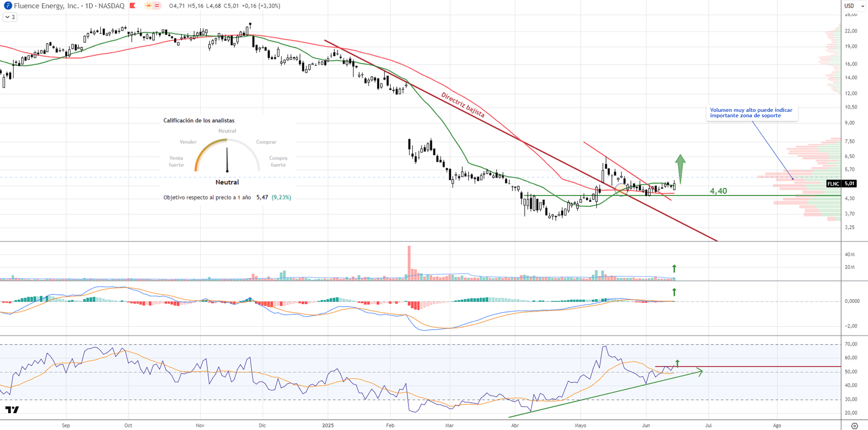The image size is (868, 430).
Task: Select the green 4,40 support level label
Action: point(718,191)
